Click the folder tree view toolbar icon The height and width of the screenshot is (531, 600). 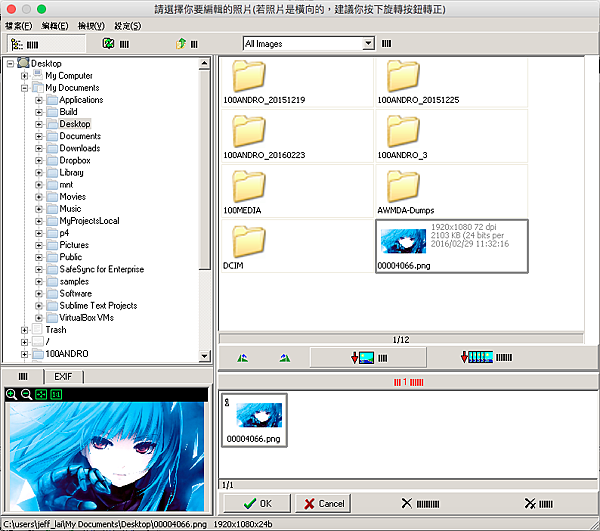click(17, 44)
